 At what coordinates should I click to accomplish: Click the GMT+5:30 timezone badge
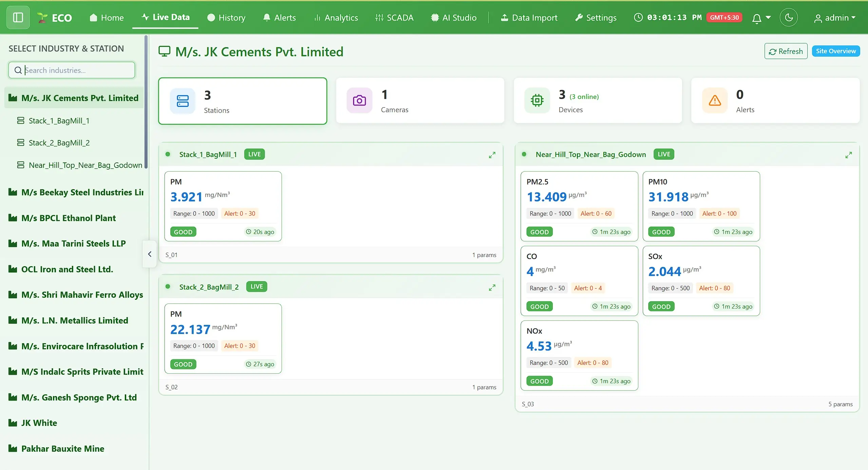(x=724, y=17)
